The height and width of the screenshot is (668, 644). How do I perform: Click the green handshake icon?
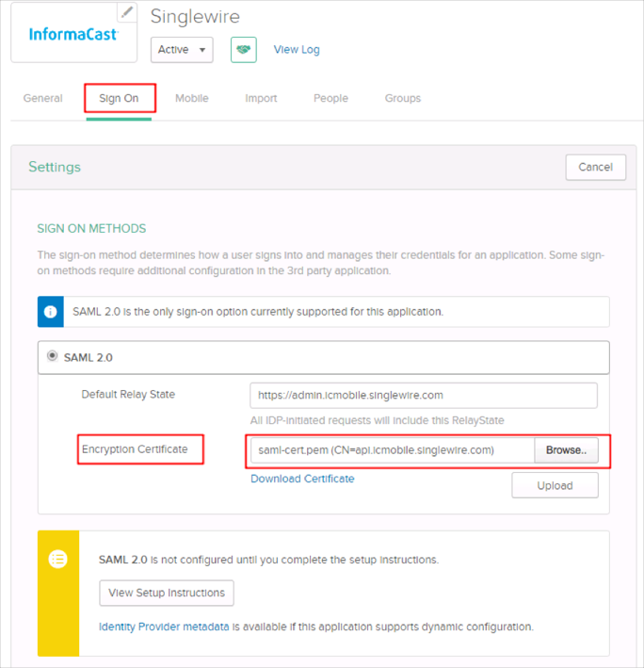point(244,50)
